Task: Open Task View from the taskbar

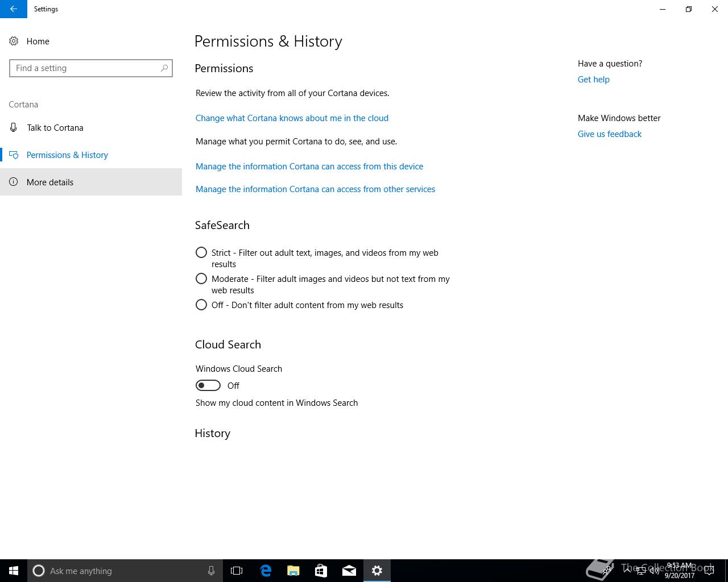Action: (x=237, y=571)
